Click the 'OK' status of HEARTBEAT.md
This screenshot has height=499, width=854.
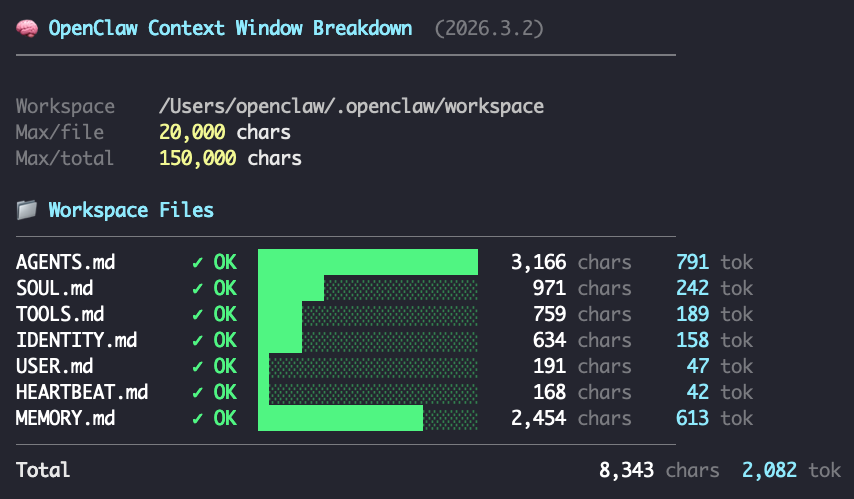(225, 392)
